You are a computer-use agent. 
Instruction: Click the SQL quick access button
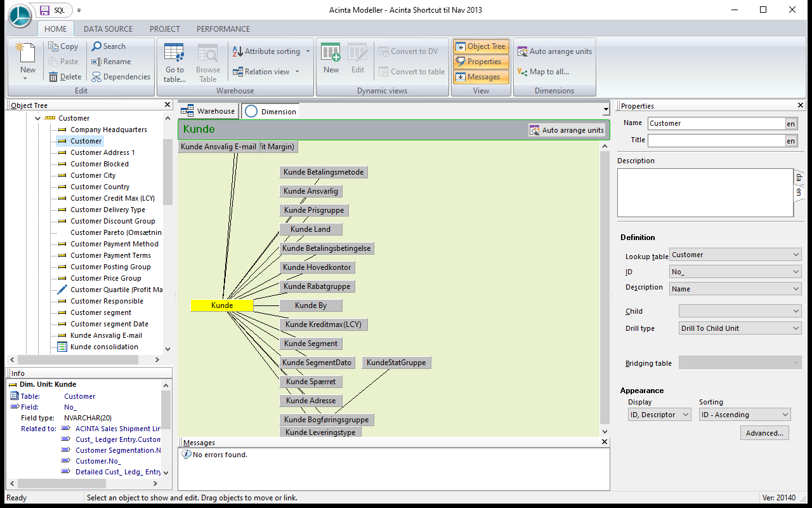(60, 10)
